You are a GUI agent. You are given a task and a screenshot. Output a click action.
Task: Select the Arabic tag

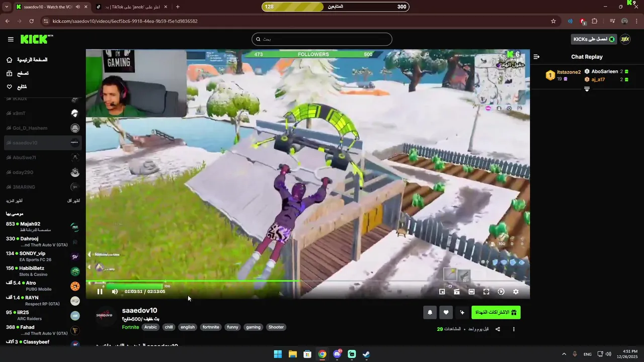pyautogui.click(x=151, y=327)
